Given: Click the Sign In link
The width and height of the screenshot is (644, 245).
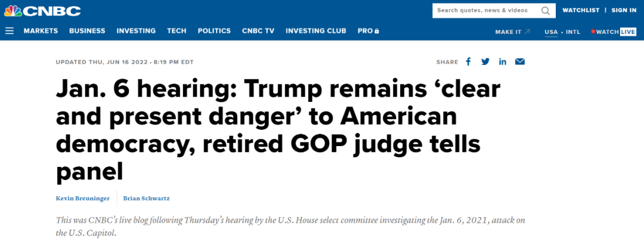Looking at the screenshot, I should [x=624, y=10].
